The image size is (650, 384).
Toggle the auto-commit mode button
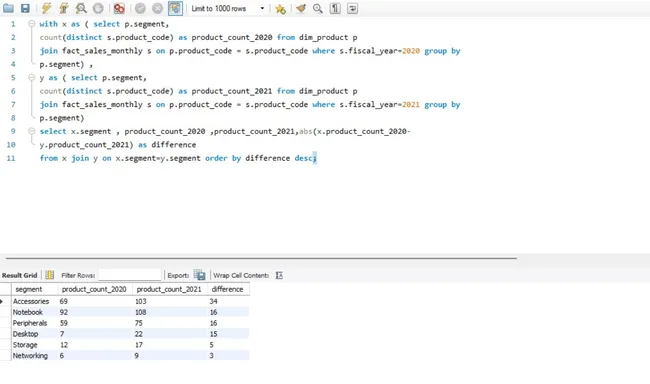(175, 8)
